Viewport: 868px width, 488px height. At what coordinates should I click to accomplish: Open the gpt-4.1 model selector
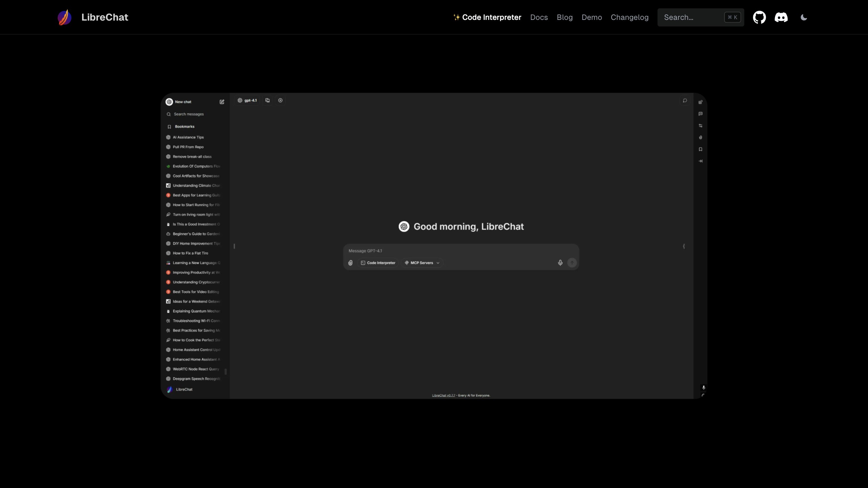point(247,101)
